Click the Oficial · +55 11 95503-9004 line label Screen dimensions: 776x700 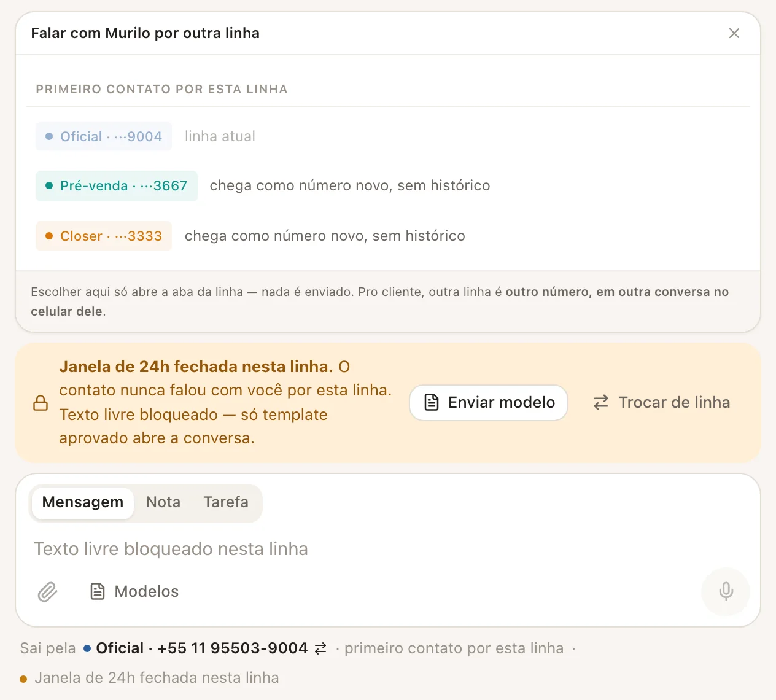point(196,648)
